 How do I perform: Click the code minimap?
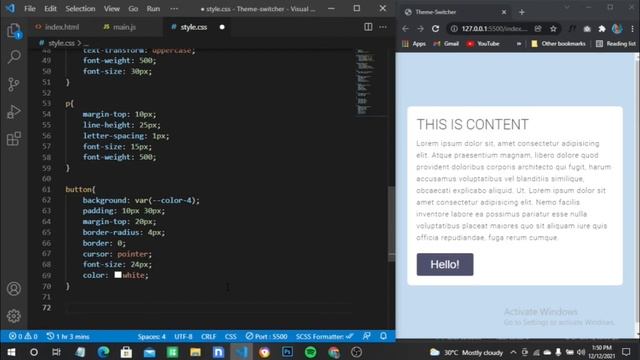coord(370,82)
